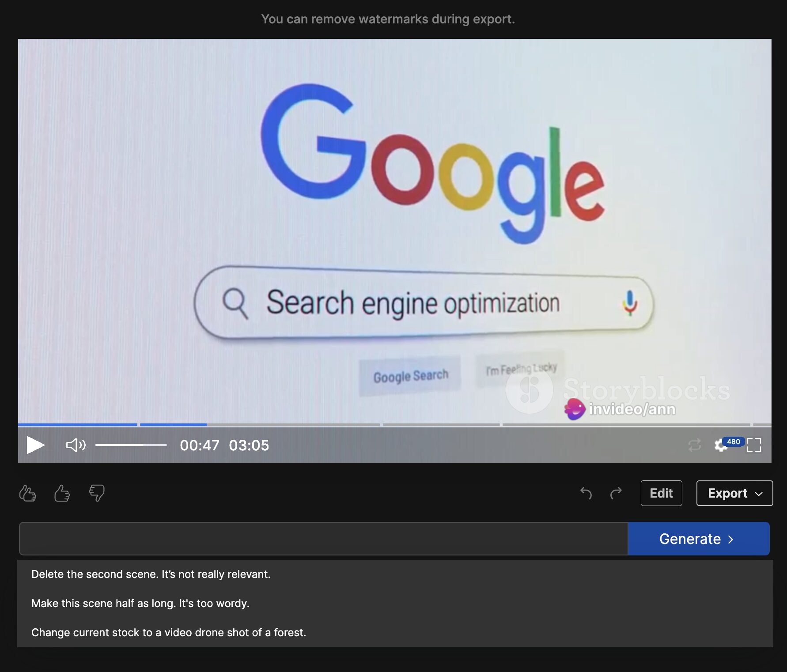Adjust the volume slider
This screenshot has width=787, height=672.
coord(131,445)
